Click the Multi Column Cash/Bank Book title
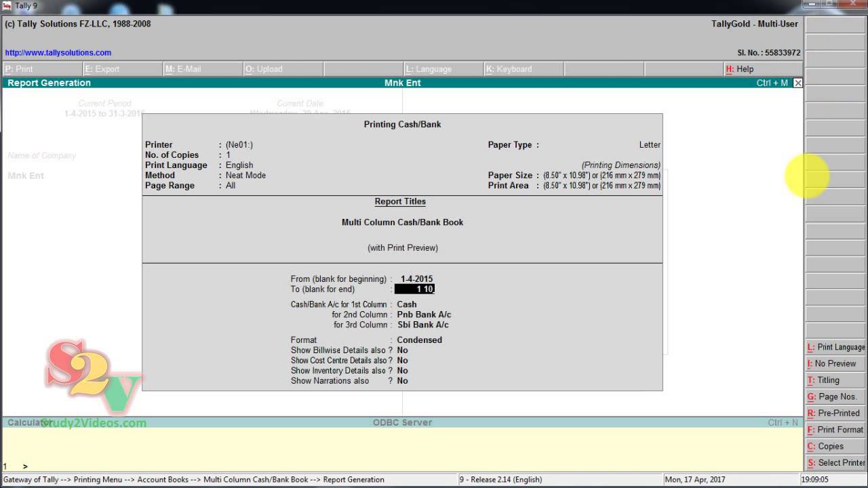Screen dimensions: 868x488 pos(402,222)
